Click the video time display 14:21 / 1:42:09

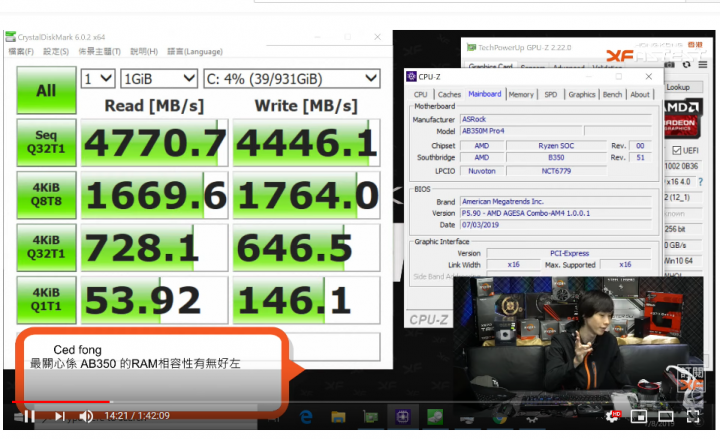[x=137, y=416]
